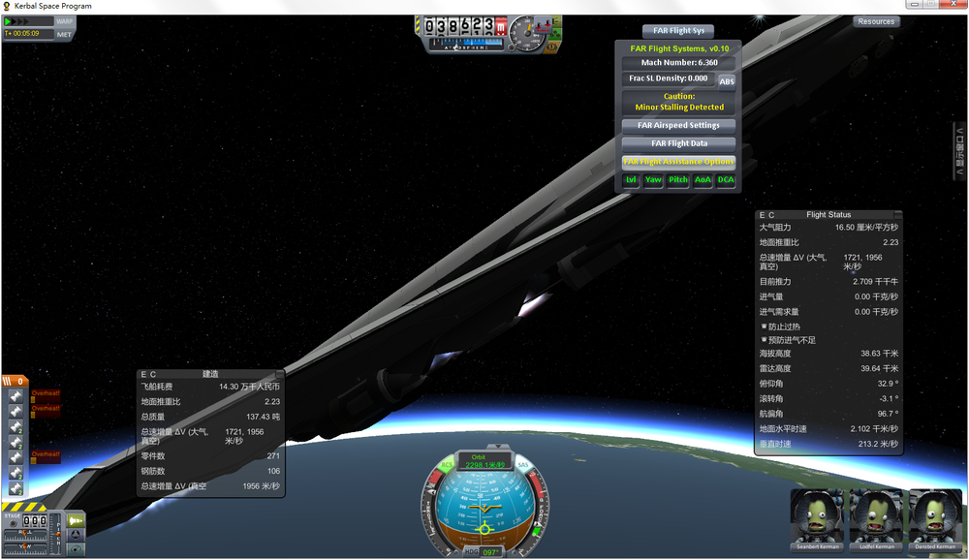This screenshot has height=560, width=969.
Task: Toggle the orange brakes button
Action: pos(550,46)
